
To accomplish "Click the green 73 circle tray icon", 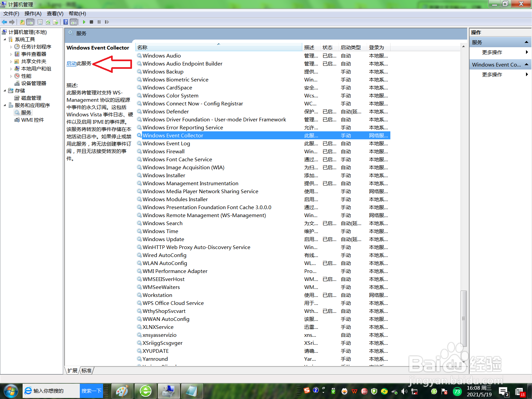I will [457, 391].
